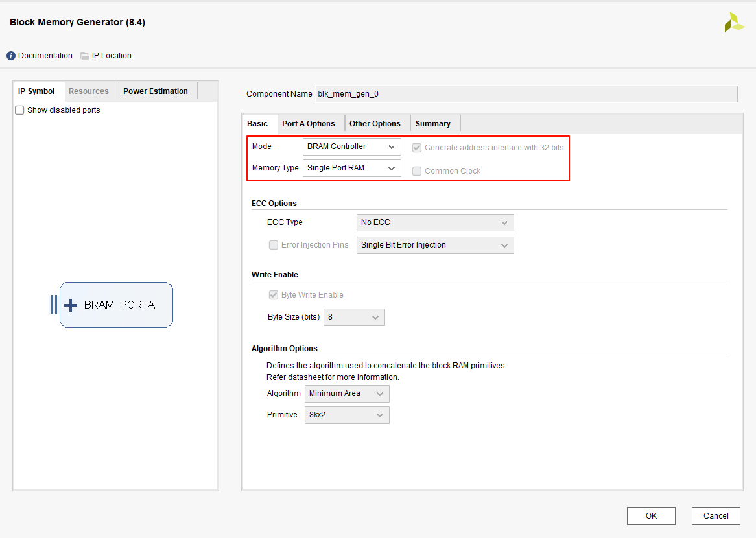Toggle Generate address interface with 32 bits
This screenshot has height=538, width=756.
pyautogui.click(x=417, y=148)
